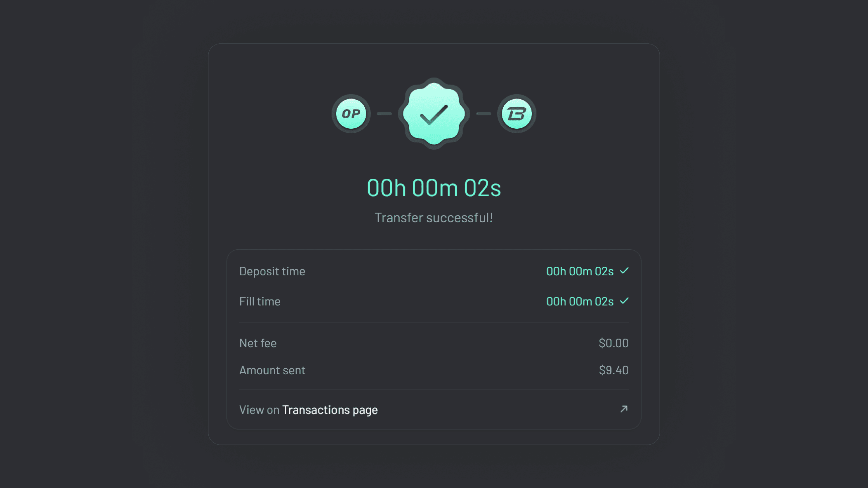
Task: Click the 'View on' text
Action: click(x=259, y=410)
